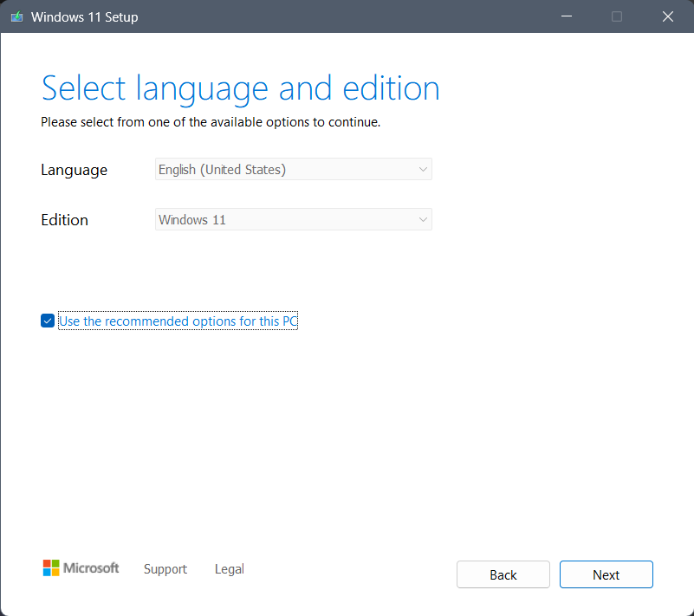Minimize the Windows 11 Setup window
Screen dimensions: 694x616
566,16
